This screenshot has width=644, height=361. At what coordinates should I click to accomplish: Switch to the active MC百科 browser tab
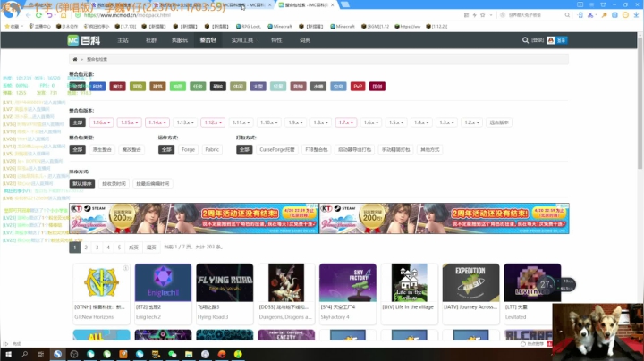tap(307, 5)
